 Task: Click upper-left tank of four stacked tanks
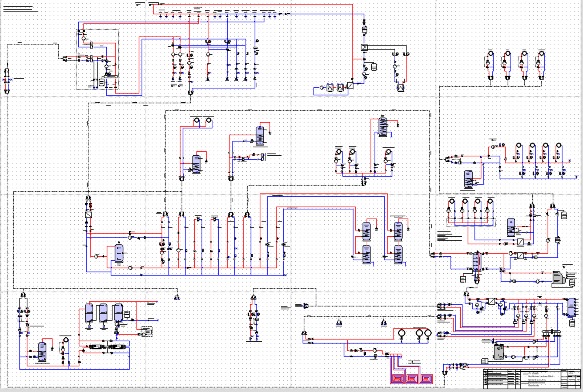click(x=367, y=231)
